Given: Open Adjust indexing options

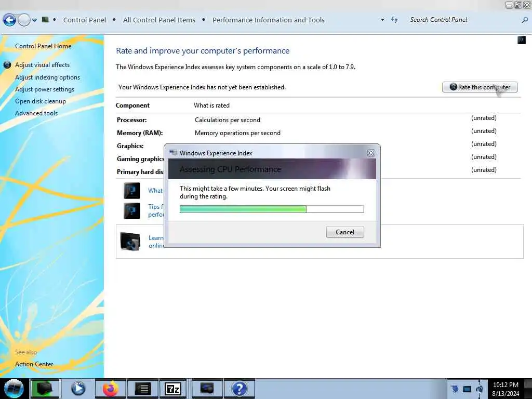Looking at the screenshot, I should point(47,77).
